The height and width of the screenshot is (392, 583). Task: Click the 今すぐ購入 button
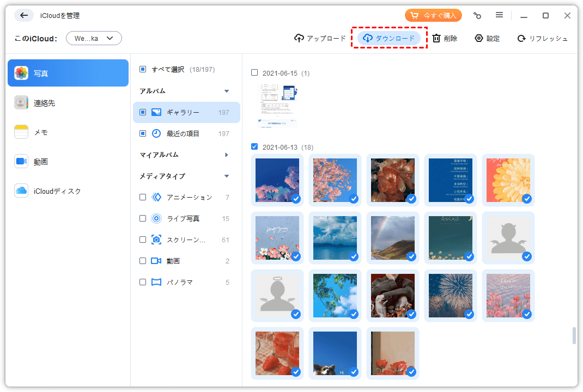tap(433, 15)
